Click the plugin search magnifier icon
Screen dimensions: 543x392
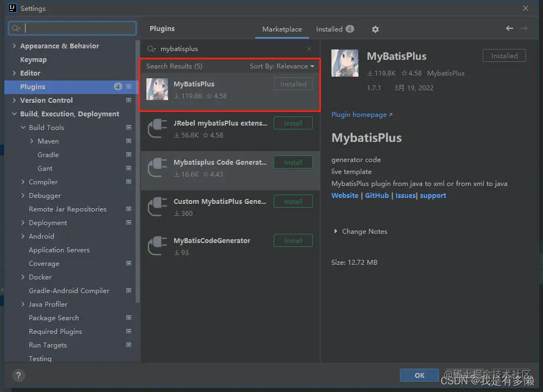coord(151,49)
